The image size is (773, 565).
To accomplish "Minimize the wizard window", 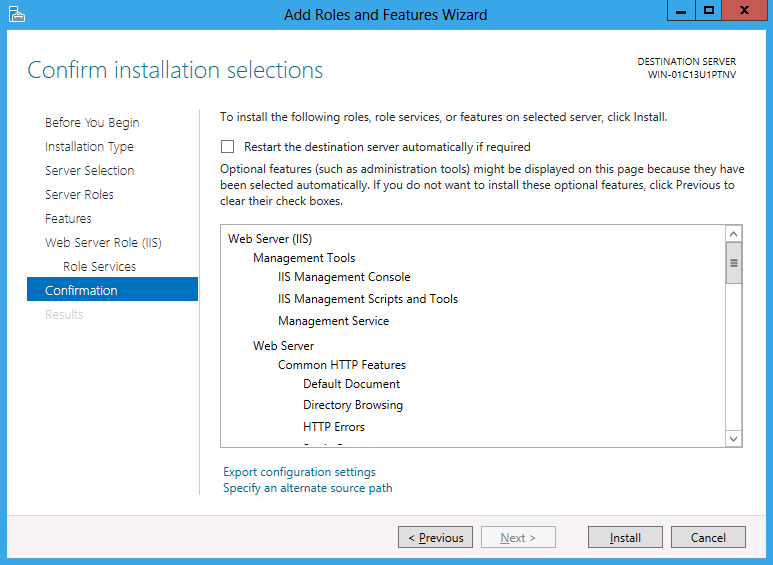I will [681, 10].
